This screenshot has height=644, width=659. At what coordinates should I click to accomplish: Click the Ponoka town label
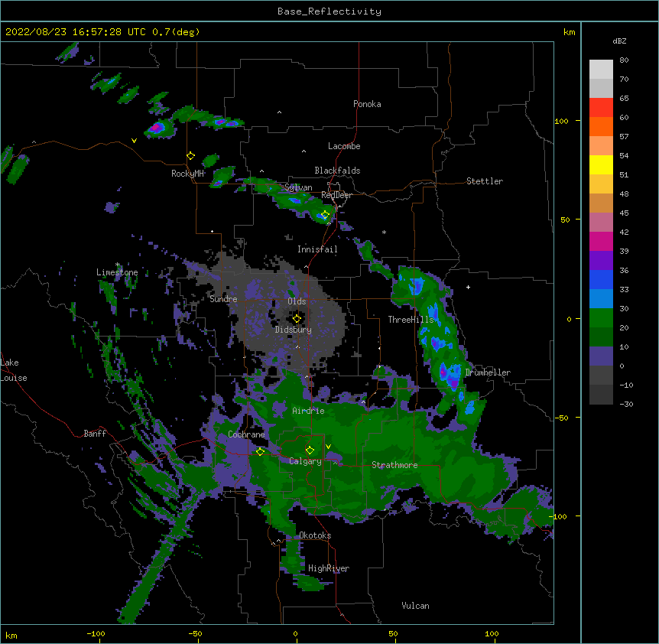367,104
